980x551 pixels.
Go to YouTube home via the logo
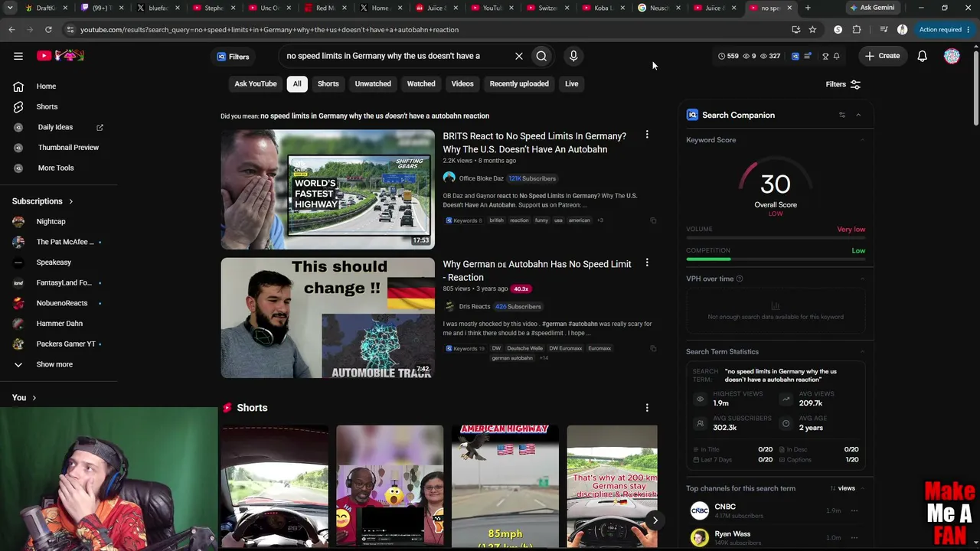[60, 56]
